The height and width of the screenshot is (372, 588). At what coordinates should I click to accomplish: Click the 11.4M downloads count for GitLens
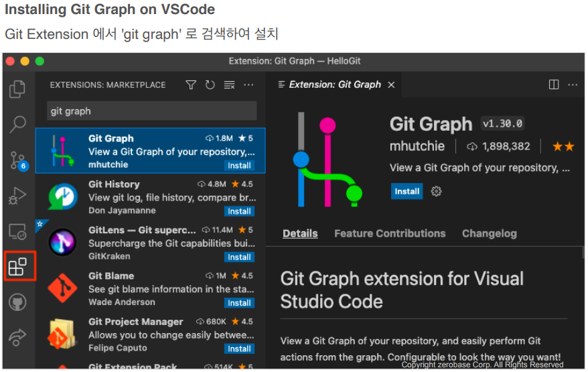pyautogui.click(x=218, y=230)
